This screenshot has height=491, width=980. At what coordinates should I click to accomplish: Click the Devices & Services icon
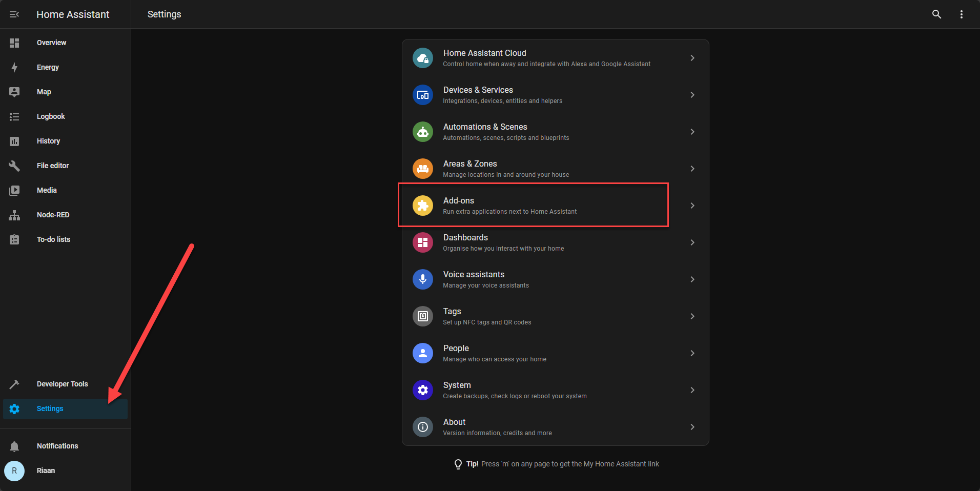point(423,95)
